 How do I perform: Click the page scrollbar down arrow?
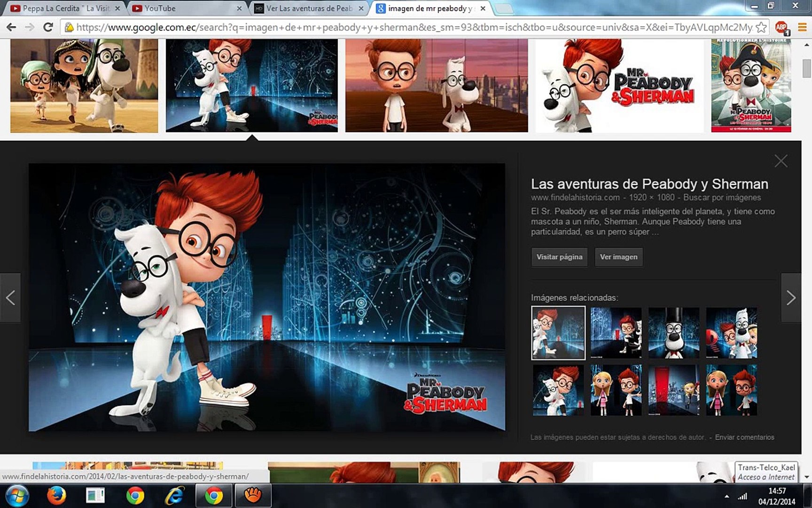[807, 476]
